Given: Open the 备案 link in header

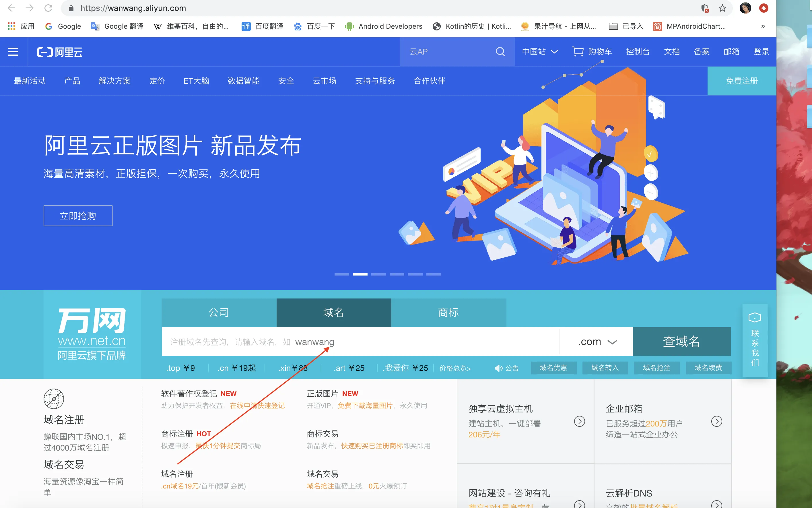Looking at the screenshot, I should point(702,52).
